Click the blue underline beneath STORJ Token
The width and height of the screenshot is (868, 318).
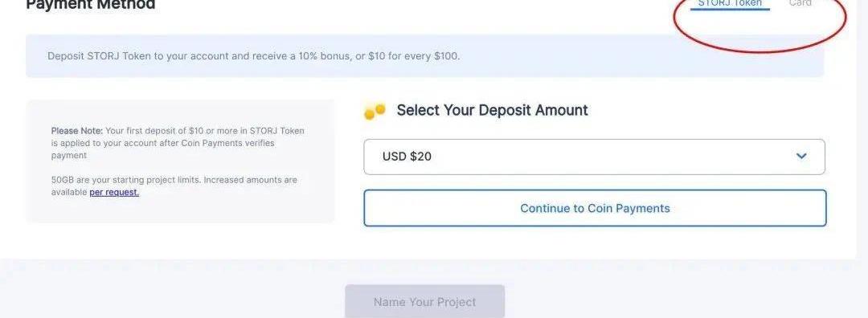[x=730, y=10]
